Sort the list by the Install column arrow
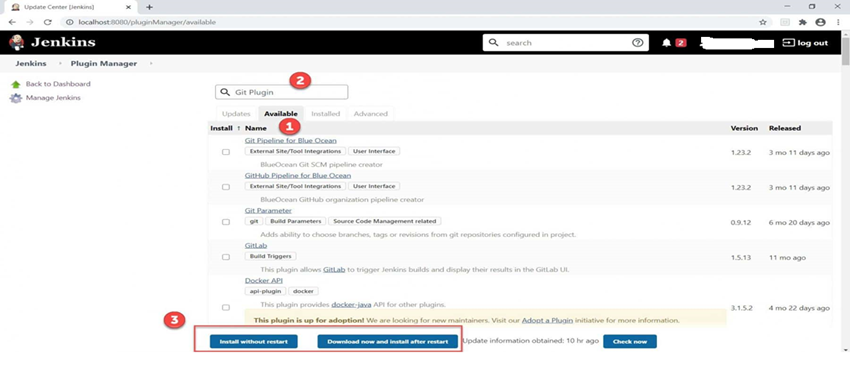The image size is (850, 389). [238, 128]
